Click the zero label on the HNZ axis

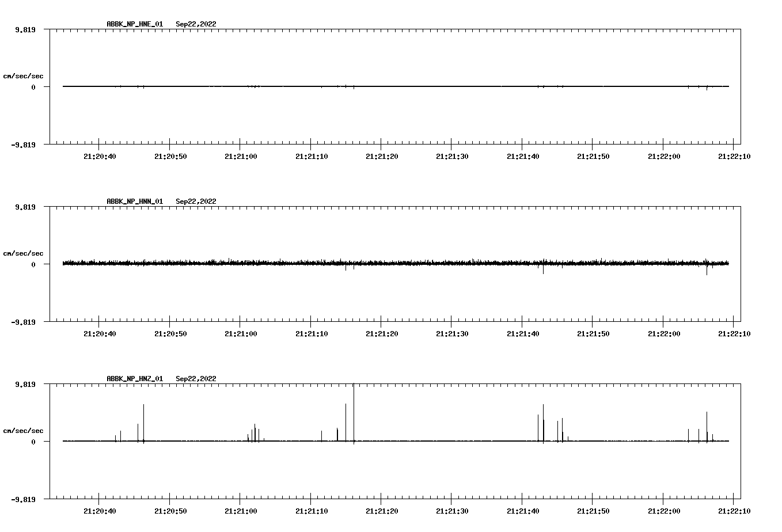[33, 442]
